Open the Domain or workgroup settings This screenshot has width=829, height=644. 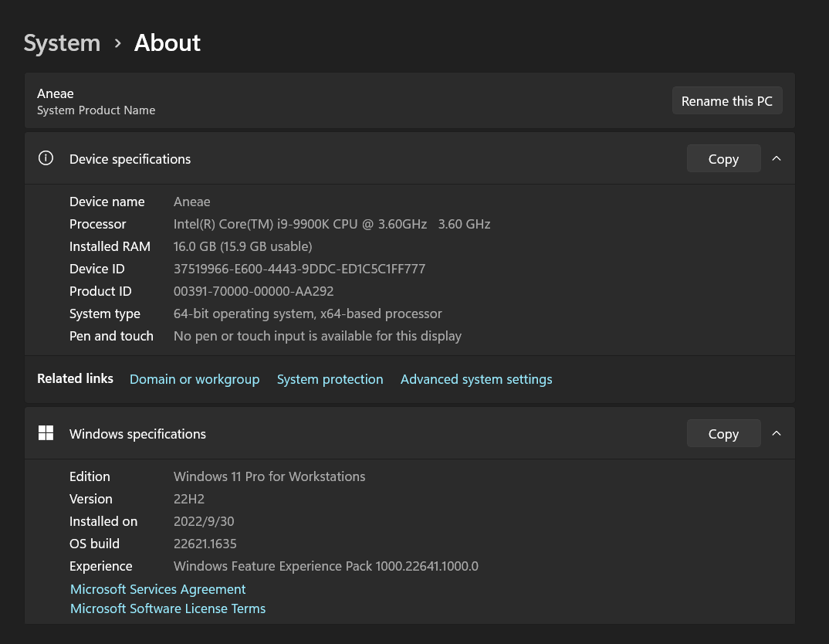coord(194,379)
